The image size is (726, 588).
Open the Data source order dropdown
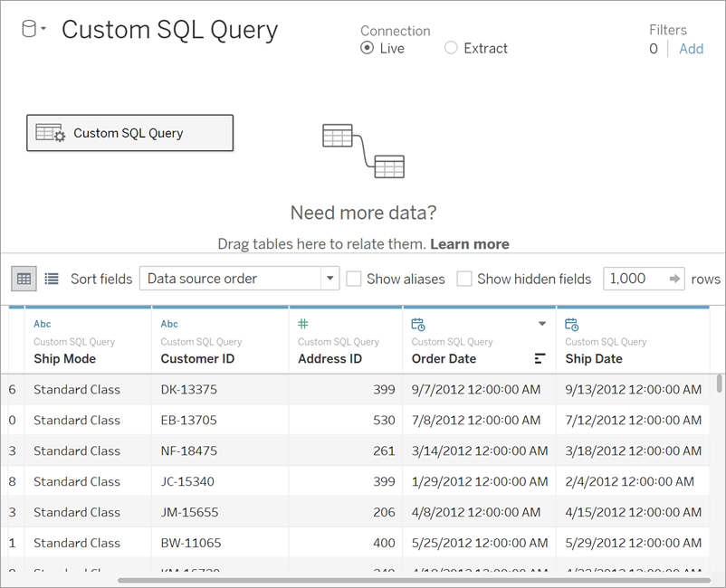tap(330, 279)
